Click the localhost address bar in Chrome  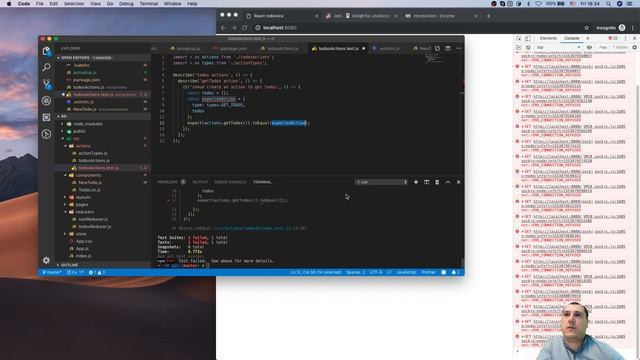point(415,28)
